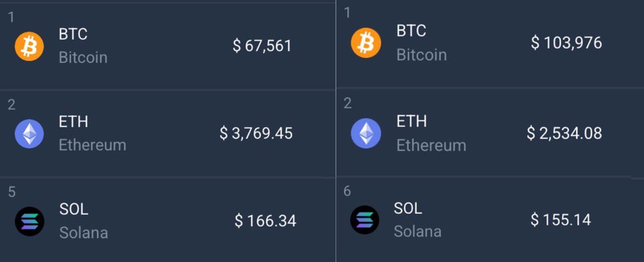Open the ETH row priced $ 2,534.08
Screen dimensions: 644x262
[490, 132]
